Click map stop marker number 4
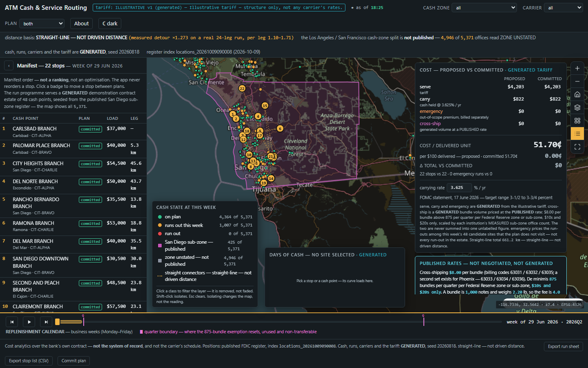Screen dimensions: 588x368 click(258, 116)
